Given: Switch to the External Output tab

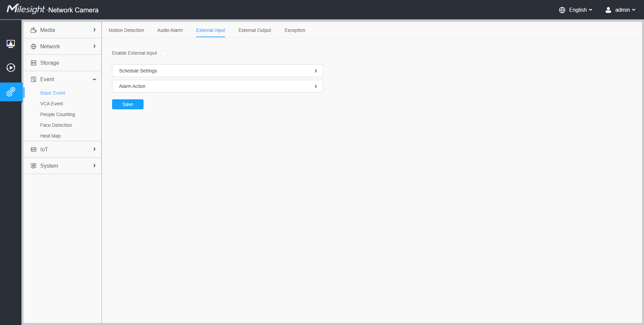Looking at the screenshot, I should [x=255, y=30].
